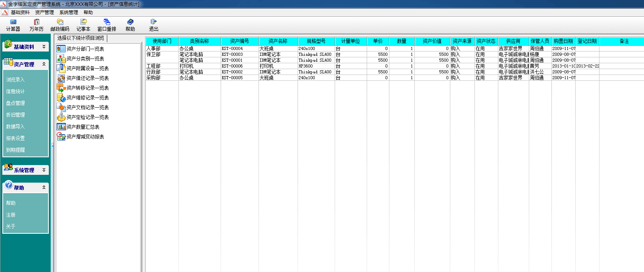Sort by 使用部门 column header
The height and width of the screenshot is (272, 644).
162,41
